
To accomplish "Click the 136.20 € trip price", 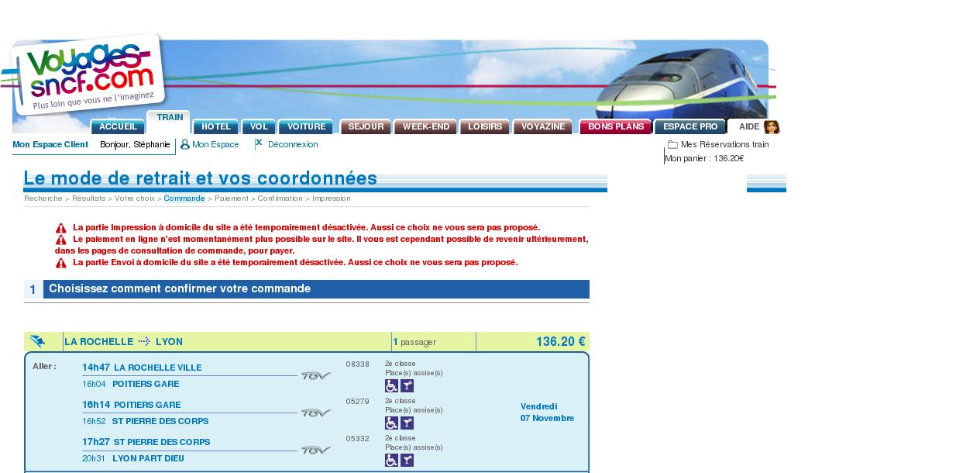I will [x=560, y=342].
